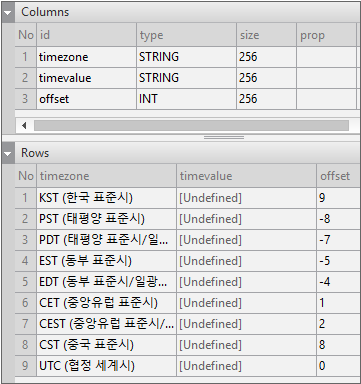This screenshot has width=361, height=384.
Task: Select the timevalue column definition row
Action: [186, 78]
